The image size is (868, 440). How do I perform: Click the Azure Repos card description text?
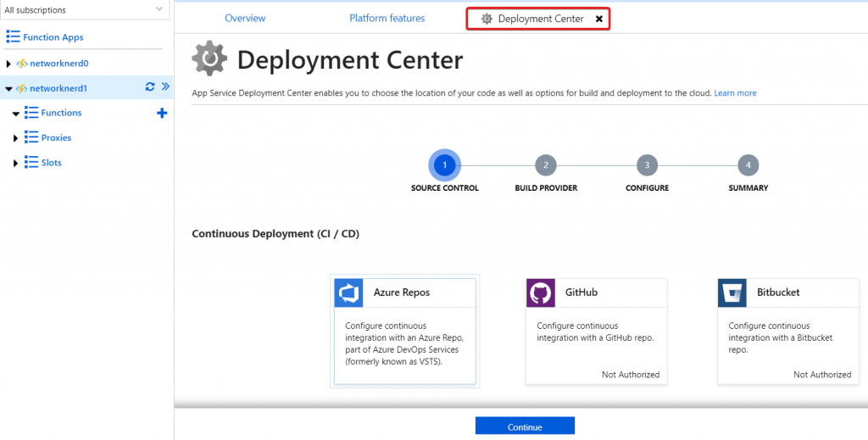pyautogui.click(x=404, y=343)
